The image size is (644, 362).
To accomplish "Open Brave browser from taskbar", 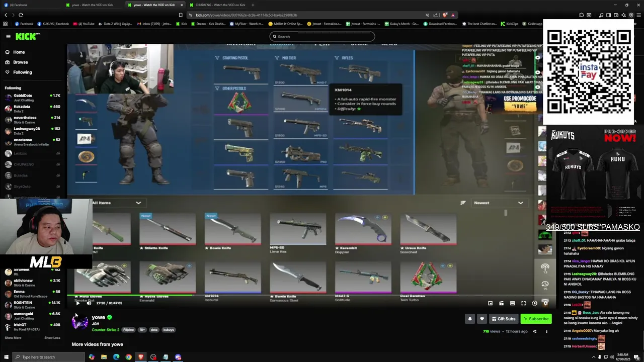I will pos(141,357).
